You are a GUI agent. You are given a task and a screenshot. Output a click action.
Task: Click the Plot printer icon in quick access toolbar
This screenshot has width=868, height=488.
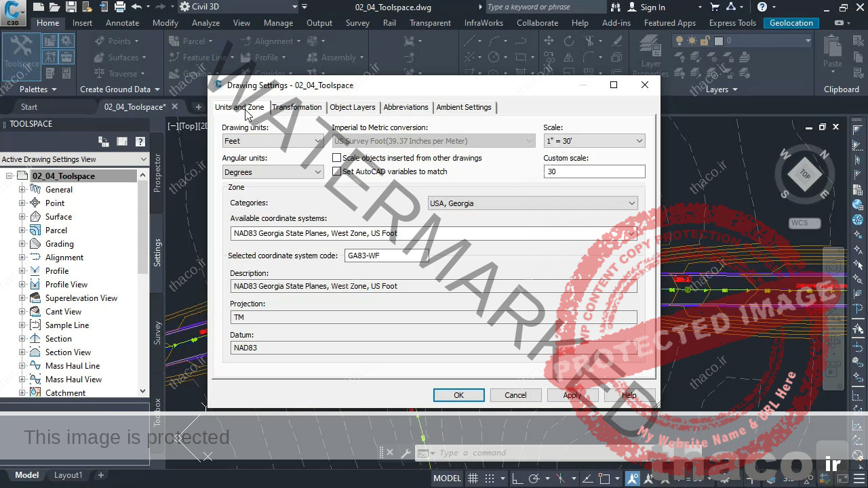click(120, 7)
